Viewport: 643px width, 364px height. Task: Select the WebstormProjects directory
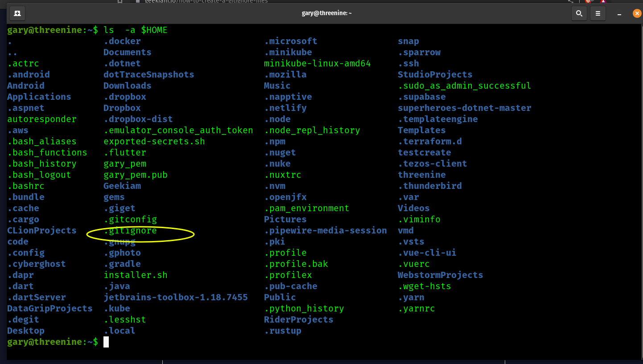(441, 275)
